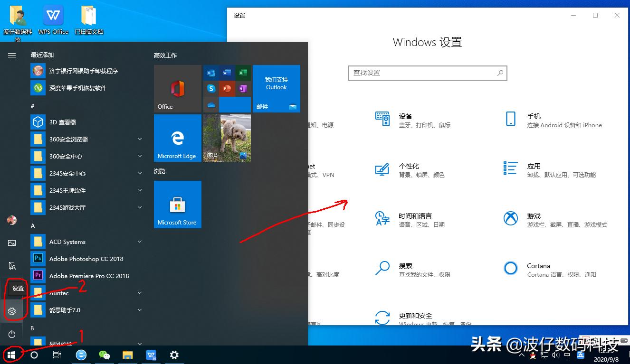The width and height of the screenshot is (630, 364).
Task: Click the Start button on the taskbar
Action: [x=11, y=355]
